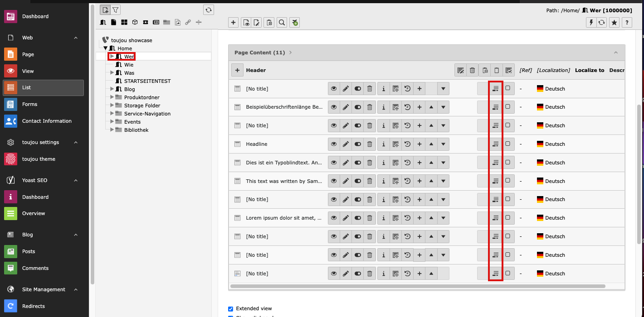Activate the page tree filter funnel
This screenshot has width=644, height=317.
116,10
